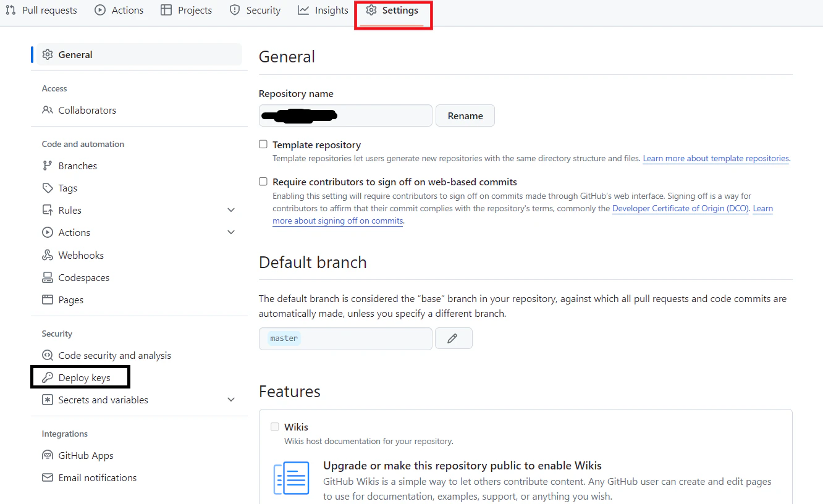Click the Pull requests tab icon

point(11,10)
